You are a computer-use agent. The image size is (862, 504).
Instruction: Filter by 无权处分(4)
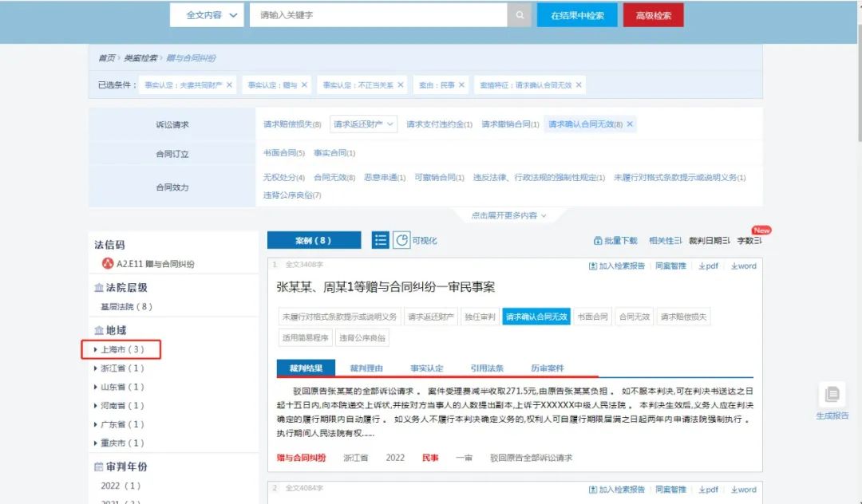pos(283,177)
